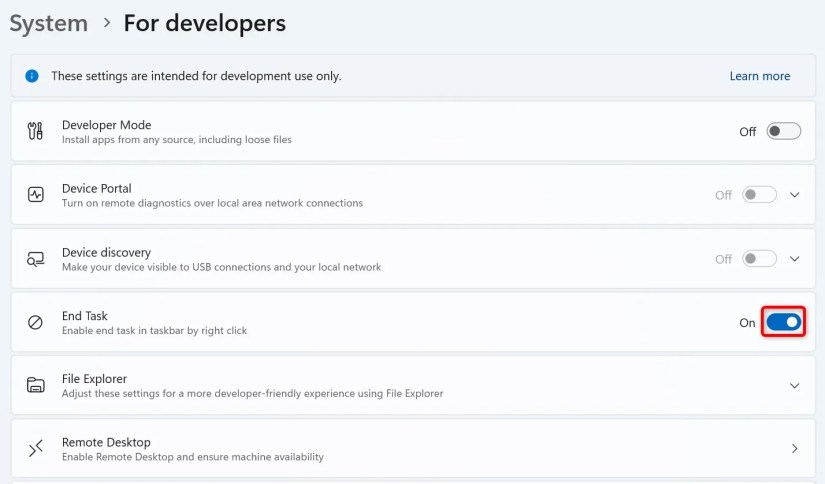825x484 pixels.
Task: Click the Device discovery icon
Action: click(x=36, y=259)
